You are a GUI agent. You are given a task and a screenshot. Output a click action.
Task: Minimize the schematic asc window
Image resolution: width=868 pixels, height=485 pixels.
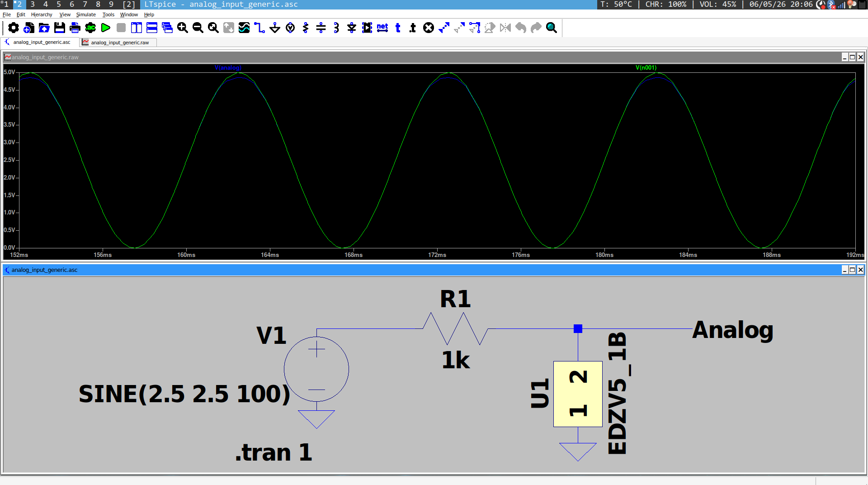[844, 270]
